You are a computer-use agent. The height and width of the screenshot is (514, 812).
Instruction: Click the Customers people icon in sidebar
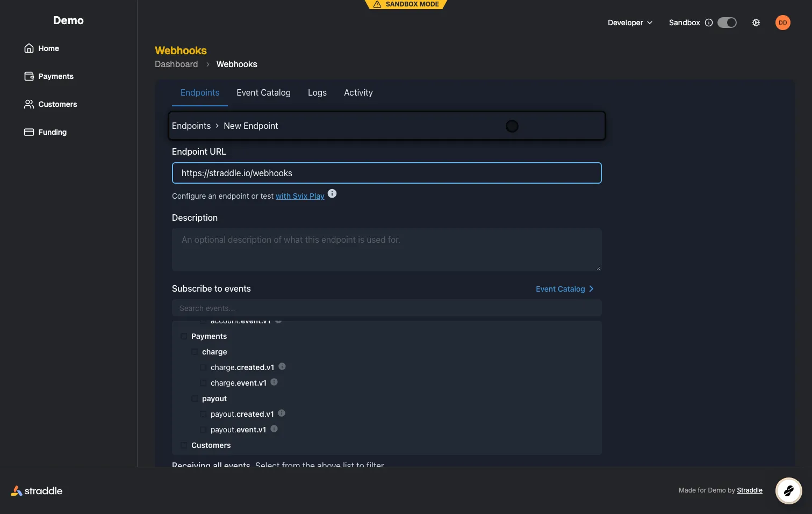tap(29, 104)
